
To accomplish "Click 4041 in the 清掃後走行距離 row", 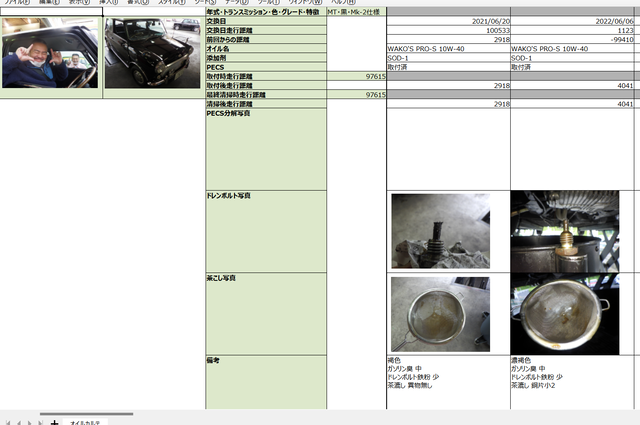I will [572, 104].
